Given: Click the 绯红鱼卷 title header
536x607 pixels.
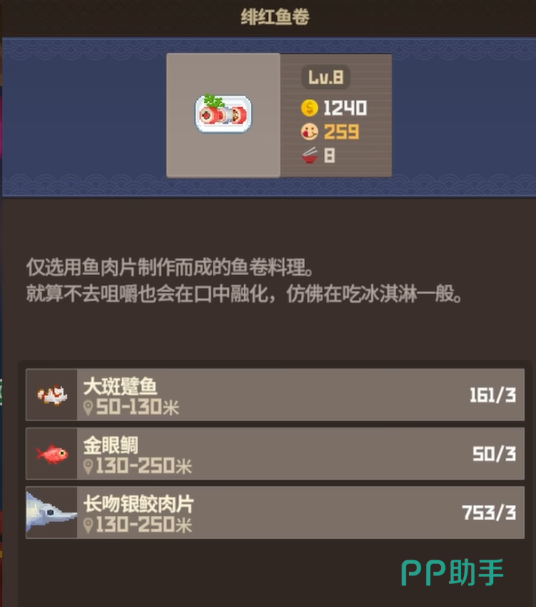Looking at the screenshot, I should (x=275, y=17).
